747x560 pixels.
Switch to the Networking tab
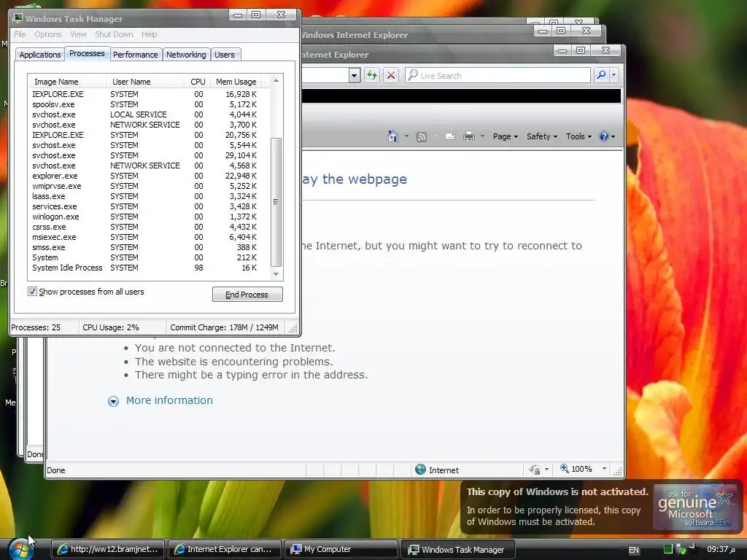click(x=186, y=55)
